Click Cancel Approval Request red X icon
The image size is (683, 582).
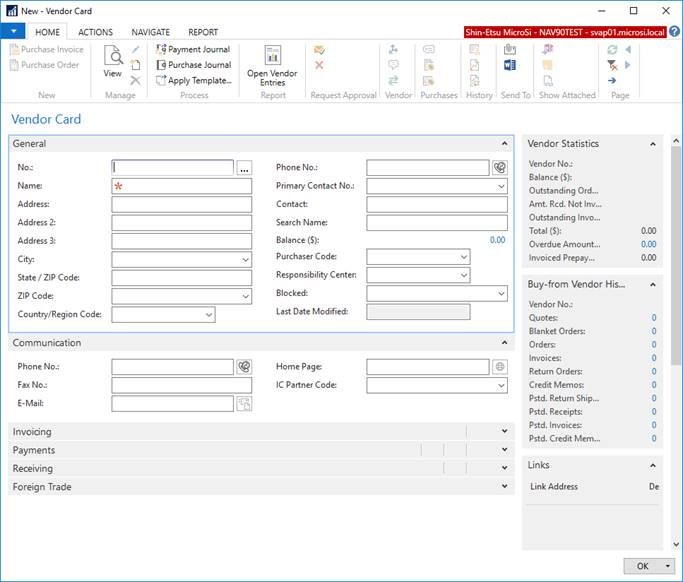click(319, 65)
